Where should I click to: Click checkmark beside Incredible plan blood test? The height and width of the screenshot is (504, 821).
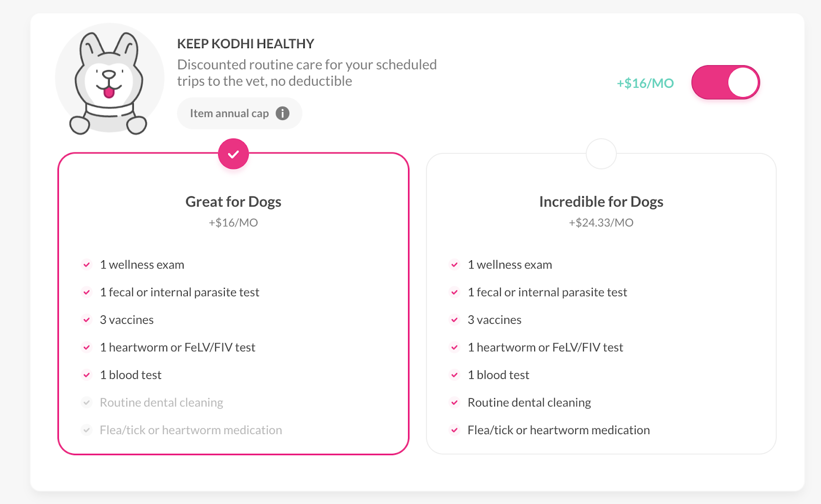[x=455, y=375]
